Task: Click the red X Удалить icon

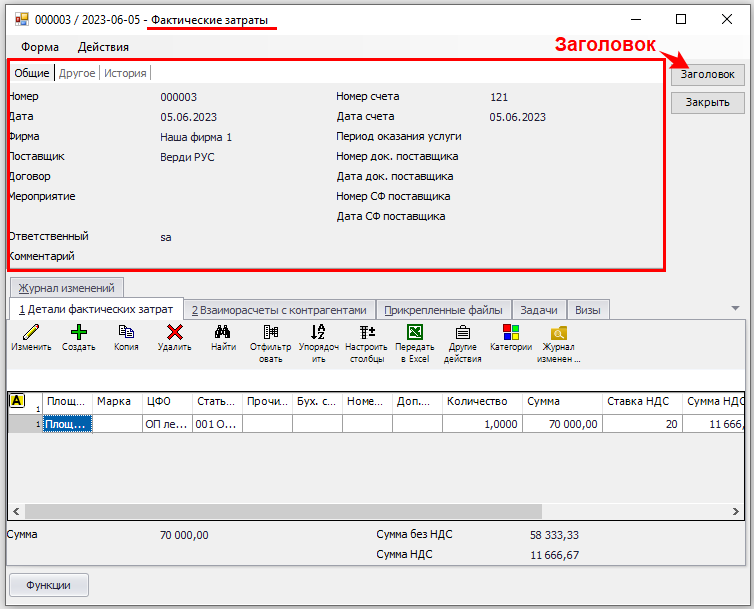Action: click(174, 333)
